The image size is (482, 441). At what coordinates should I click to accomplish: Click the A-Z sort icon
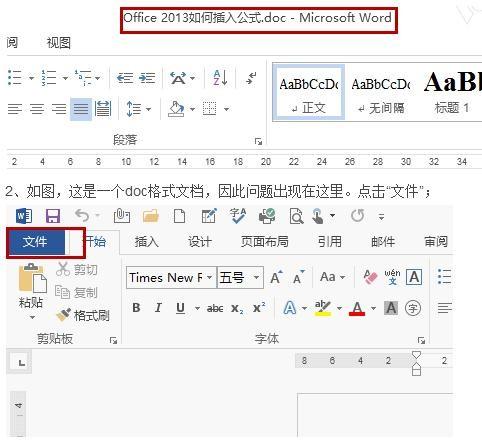click(220, 78)
